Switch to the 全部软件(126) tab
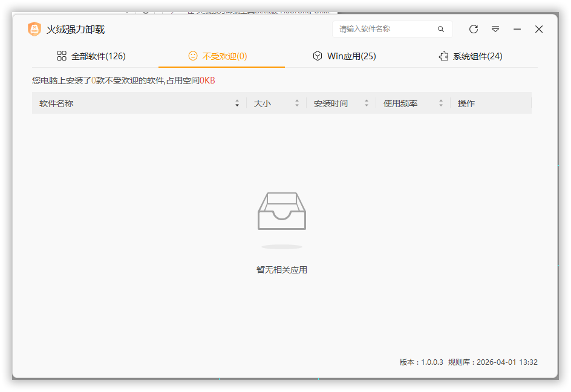The width and height of the screenshot is (571, 392). tap(98, 56)
